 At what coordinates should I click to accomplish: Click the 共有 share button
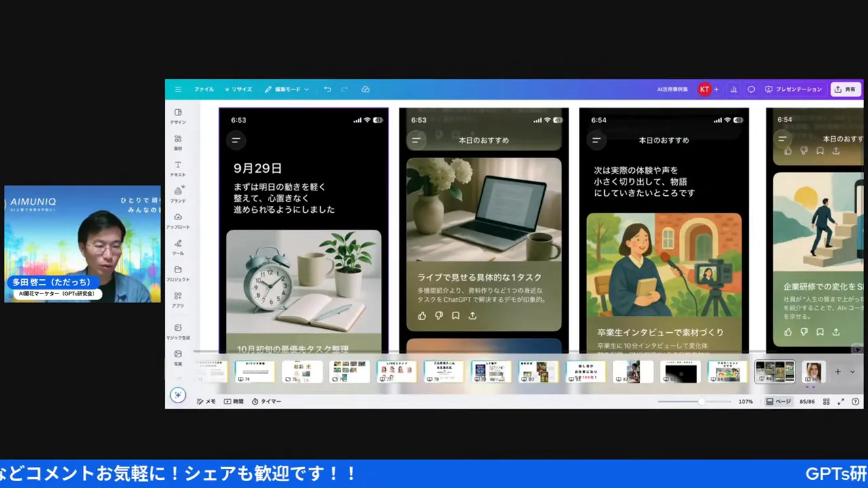pyautogui.click(x=845, y=89)
